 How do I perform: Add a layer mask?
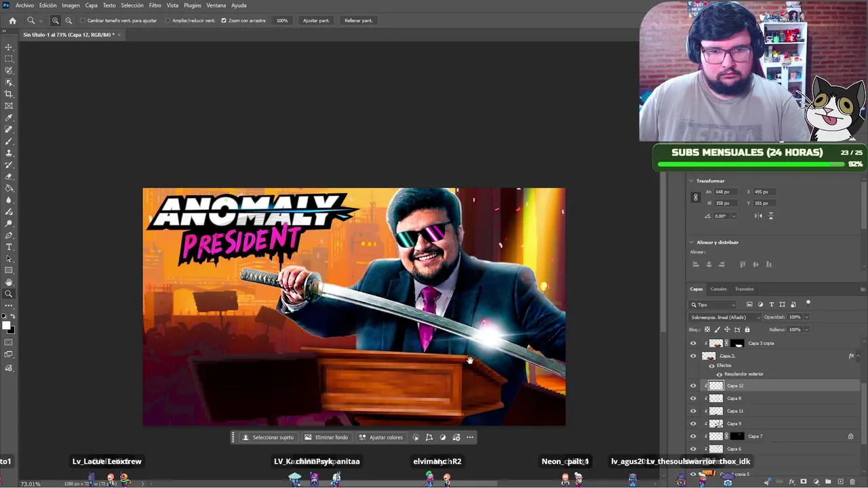[804, 482]
